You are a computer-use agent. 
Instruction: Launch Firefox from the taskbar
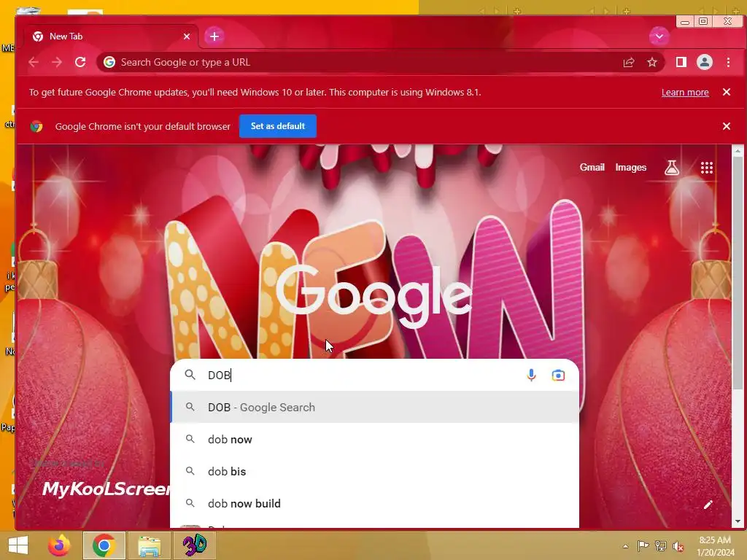(59, 545)
